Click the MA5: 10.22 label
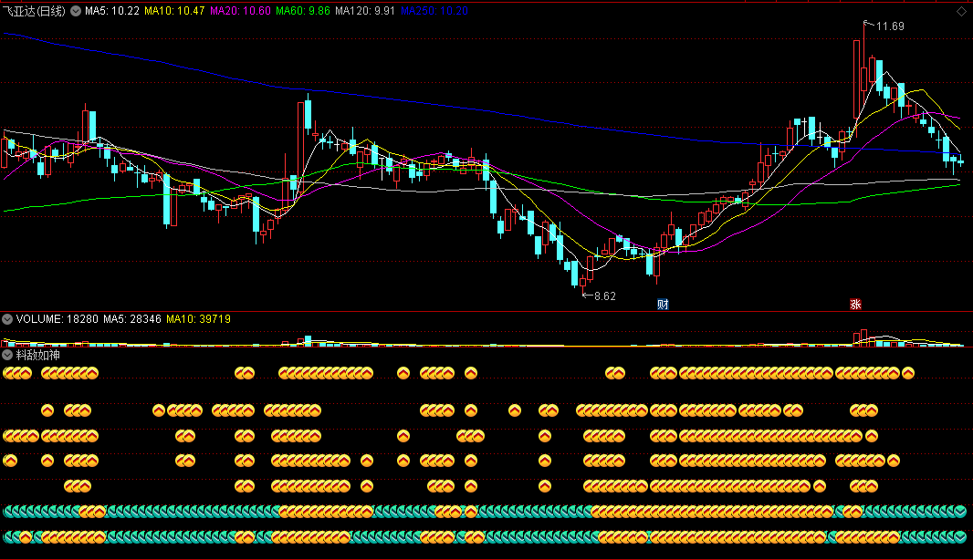Screen dimensions: 973x560 (x=111, y=11)
